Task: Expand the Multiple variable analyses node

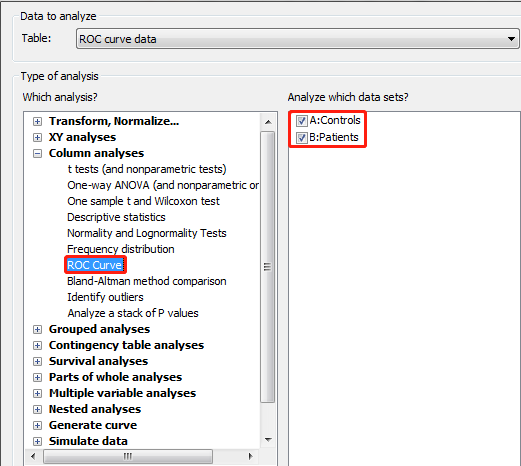Action: coord(37,393)
